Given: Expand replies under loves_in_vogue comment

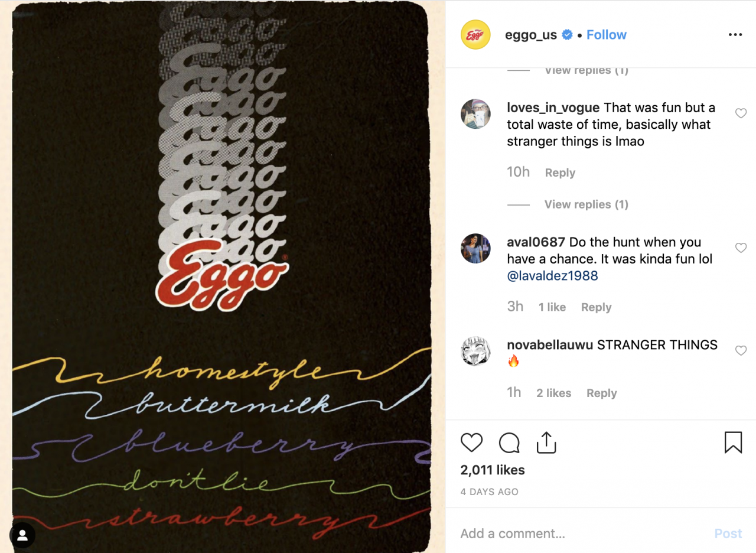Looking at the screenshot, I should tap(586, 204).
